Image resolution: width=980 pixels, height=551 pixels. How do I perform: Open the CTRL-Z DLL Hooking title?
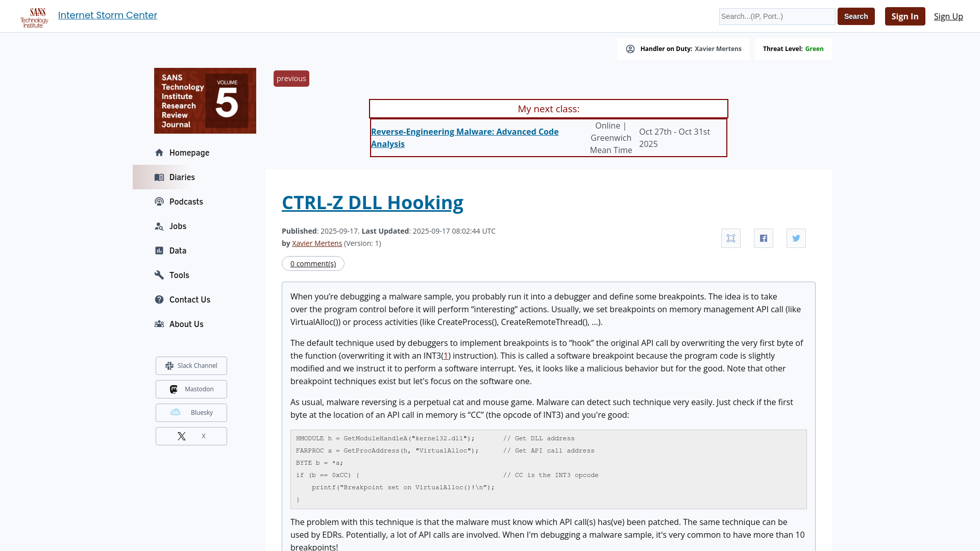[373, 203]
